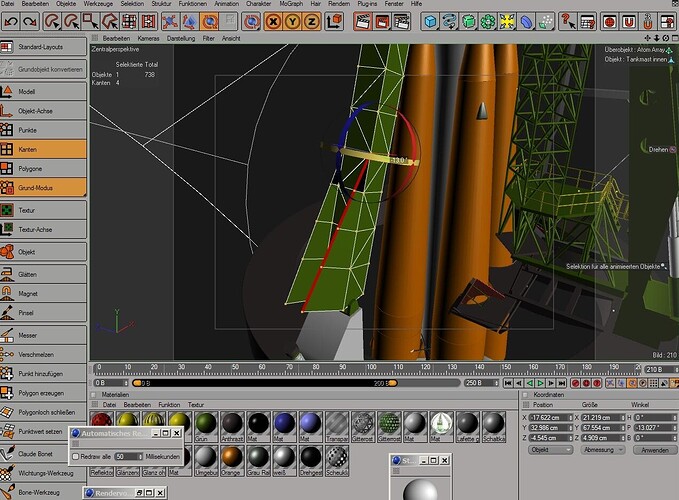Select the rectangle selection tool icon
Screen dimensions: 679x500
point(91,21)
